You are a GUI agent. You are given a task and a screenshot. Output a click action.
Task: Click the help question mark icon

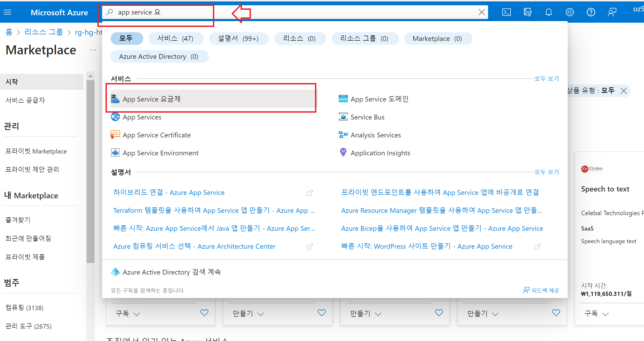591,12
